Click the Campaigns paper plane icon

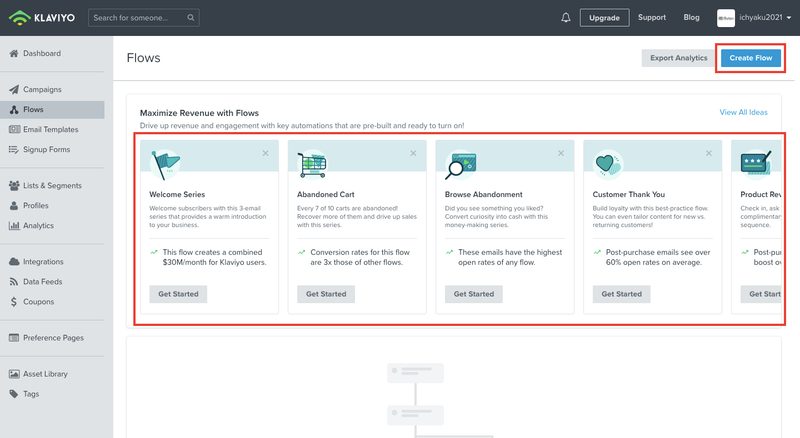tap(14, 89)
